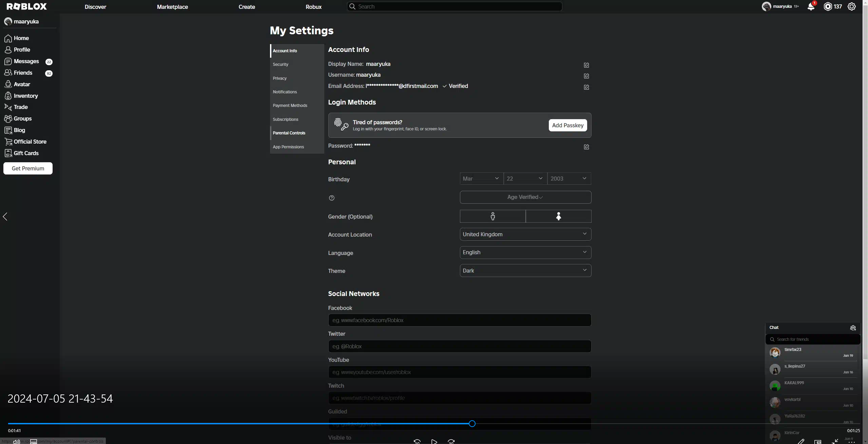Viewport: 868px width, 444px height.
Task: Switch to the Security settings tab
Action: [297, 64]
